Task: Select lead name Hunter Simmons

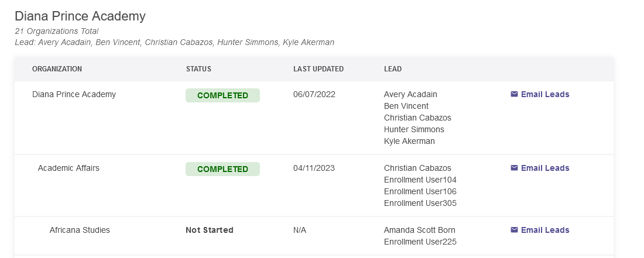Action: 414,130
